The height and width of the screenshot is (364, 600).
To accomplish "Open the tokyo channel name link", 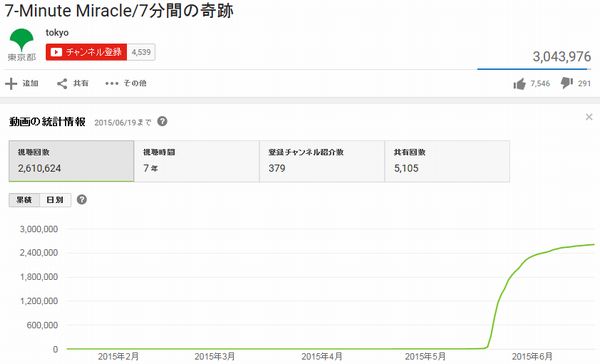I will 57,33.
